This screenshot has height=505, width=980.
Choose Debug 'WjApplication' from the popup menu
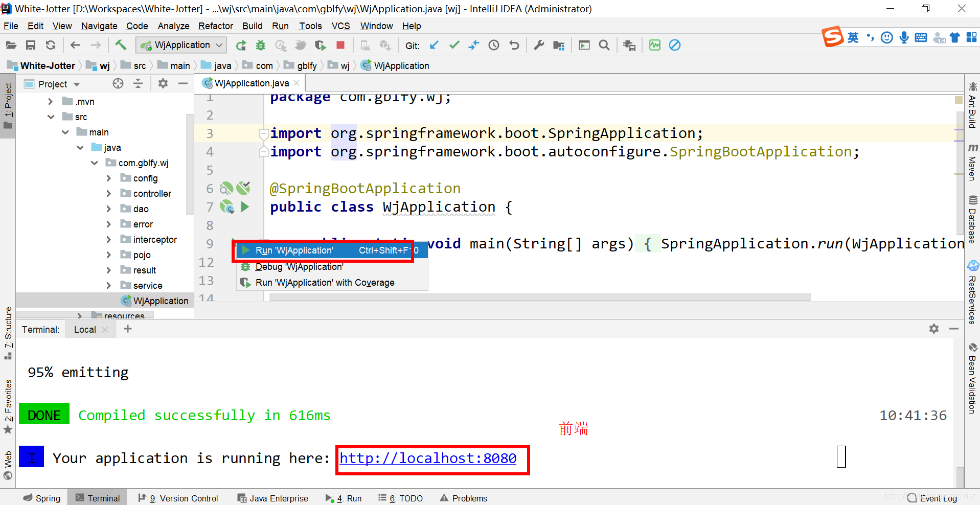click(x=331, y=267)
